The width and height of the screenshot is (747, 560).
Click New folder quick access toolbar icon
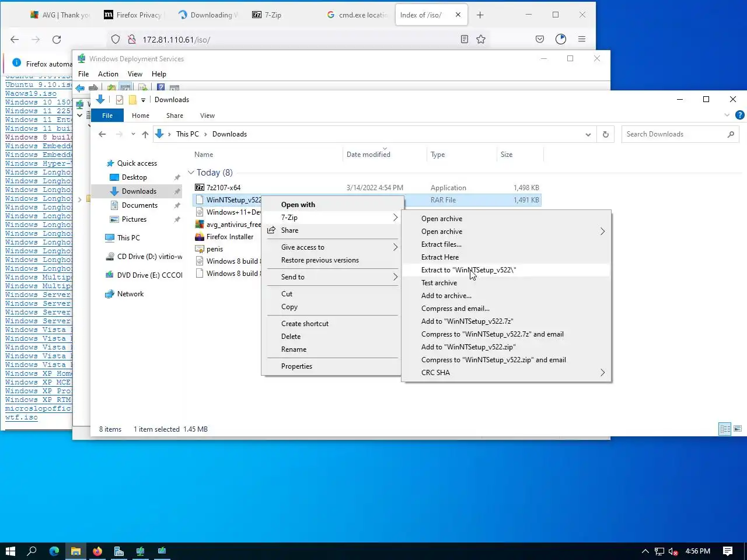(x=132, y=100)
